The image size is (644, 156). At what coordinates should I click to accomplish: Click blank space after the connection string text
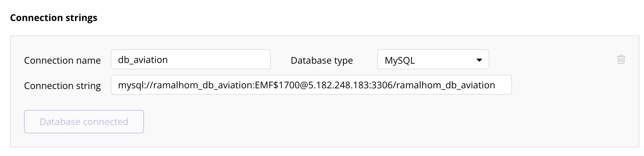pos(503,85)
